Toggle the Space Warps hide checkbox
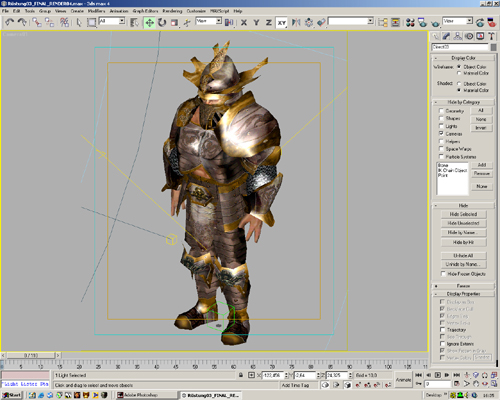Screen dimensions: 500x400 [441, 149]
